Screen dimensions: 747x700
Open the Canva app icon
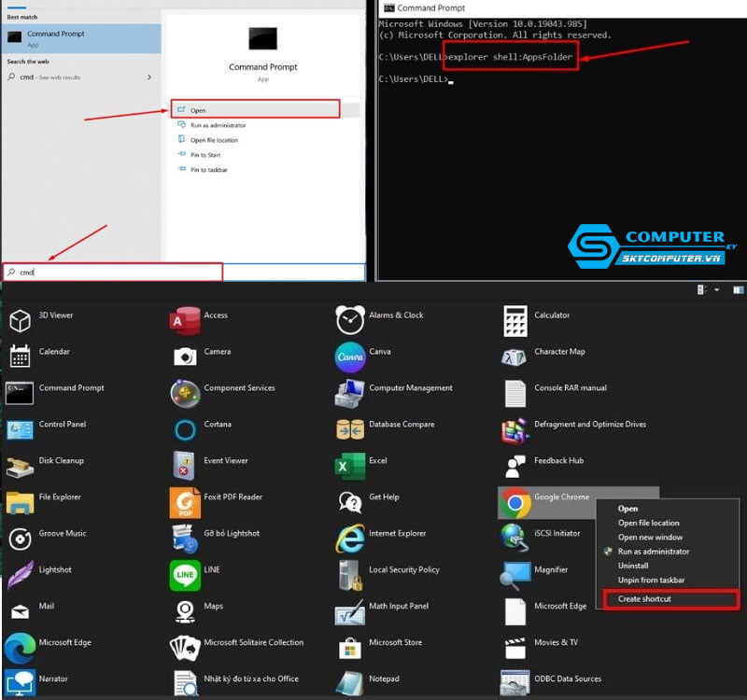(x=349, y=357)
